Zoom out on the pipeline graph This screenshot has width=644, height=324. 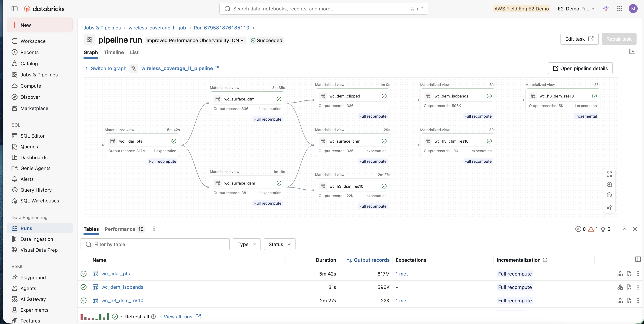pos(609,195)
